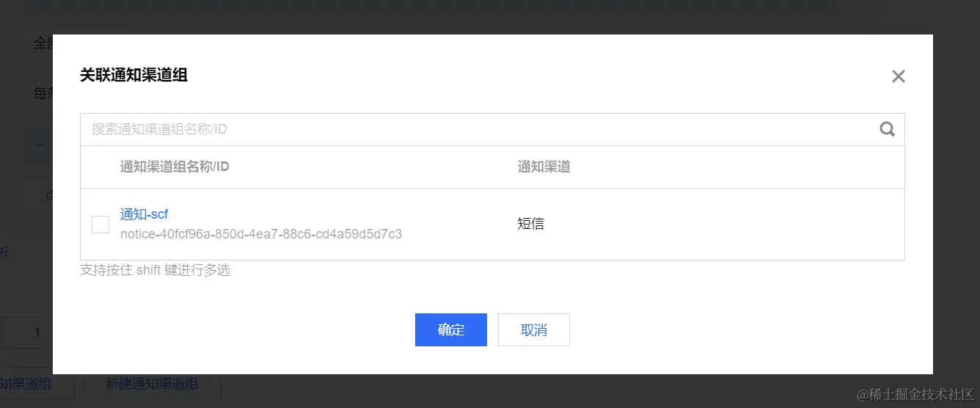This screenshot has width=980, height=408.
Task: Click the 支持按住 shift 键进行多选 hint
Action: (x=155, y=270)
